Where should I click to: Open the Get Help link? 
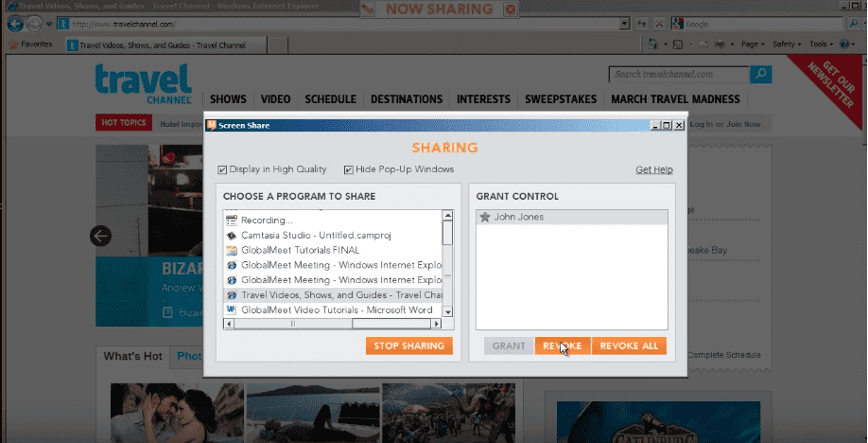pos(653,170)
